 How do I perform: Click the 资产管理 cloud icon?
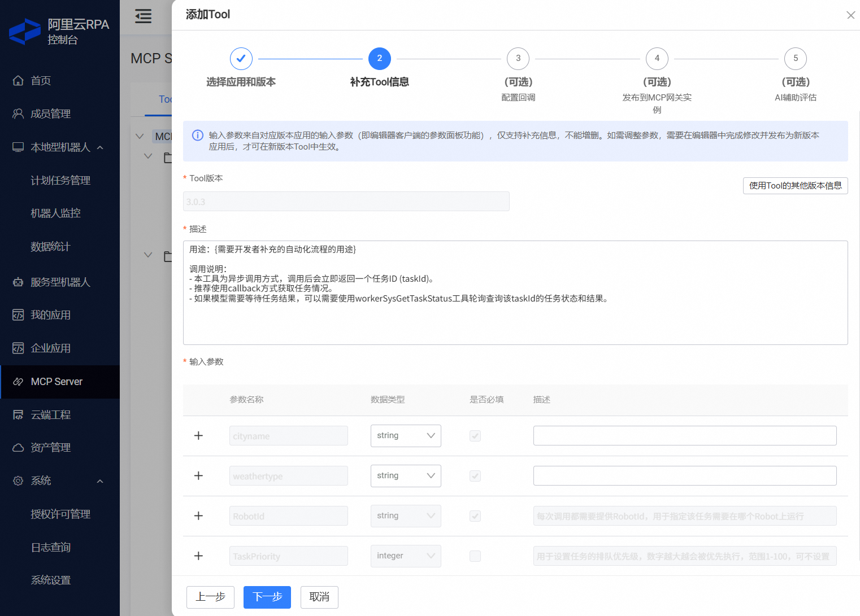coord(18,448)
